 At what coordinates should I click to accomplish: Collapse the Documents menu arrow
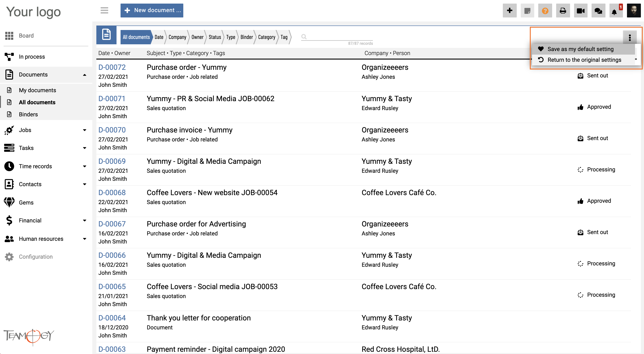(x=85, y=75)
